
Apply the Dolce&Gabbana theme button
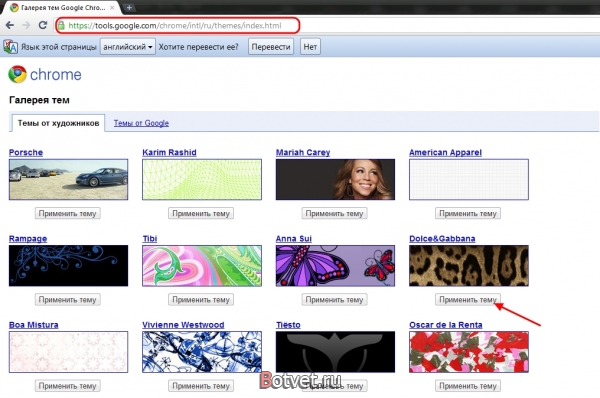468,300
